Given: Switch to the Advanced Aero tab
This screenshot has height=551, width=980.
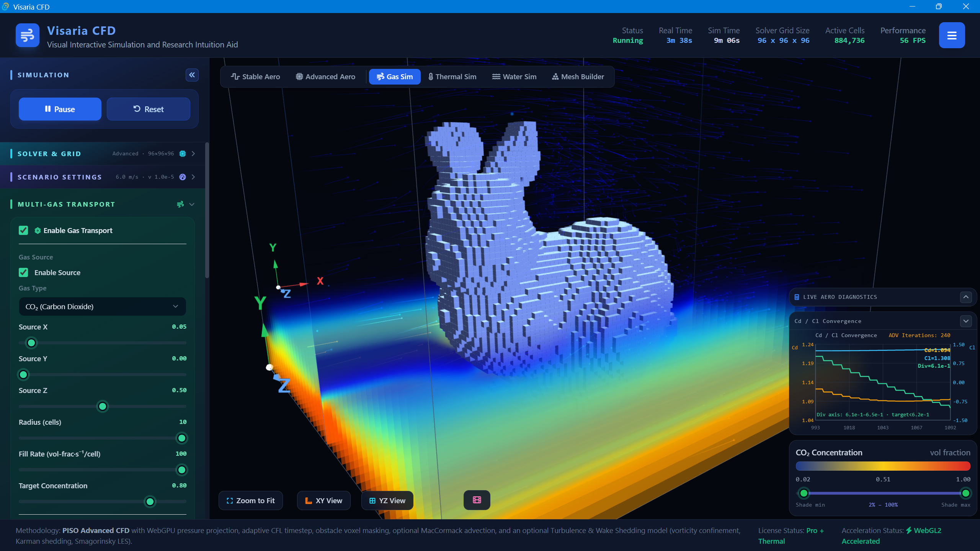Looking at the screenshot, I should [325, 77].
